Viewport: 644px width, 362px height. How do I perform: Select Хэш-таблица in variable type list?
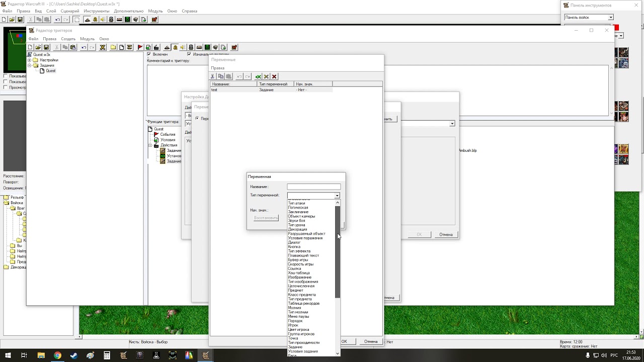[299, 273]
